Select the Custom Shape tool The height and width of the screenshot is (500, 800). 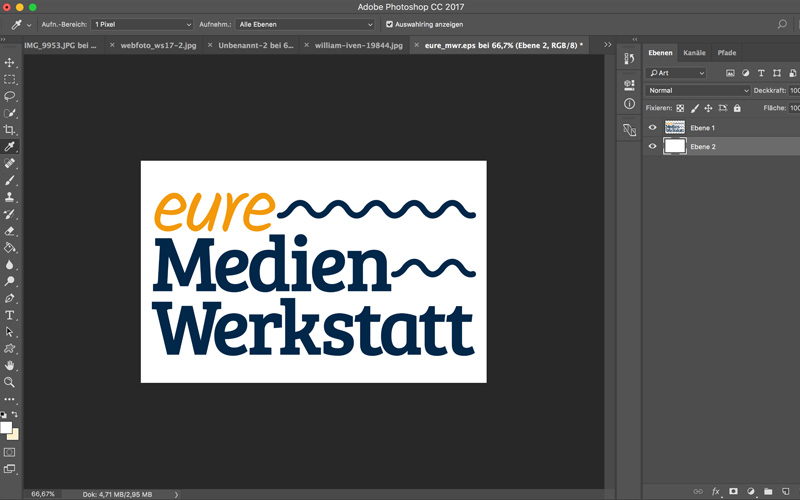coord(9,348)
